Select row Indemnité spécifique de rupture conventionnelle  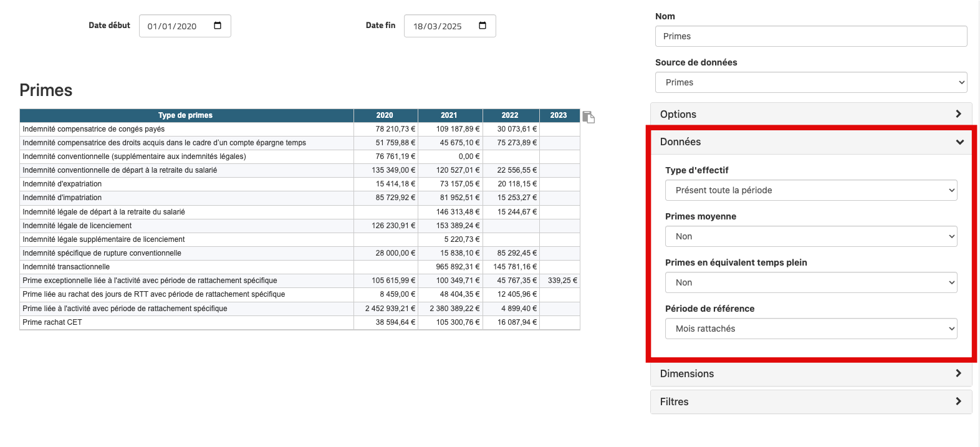click(300, 253)
